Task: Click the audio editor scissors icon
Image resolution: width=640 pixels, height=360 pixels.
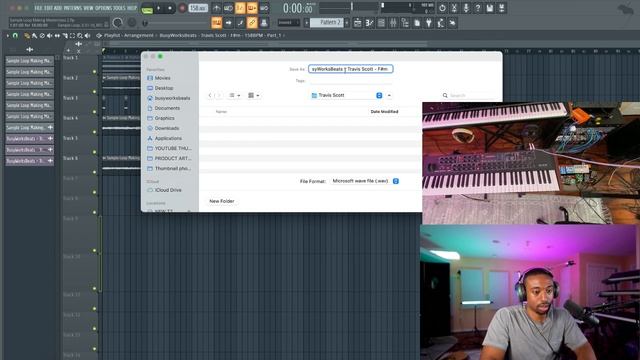Action: click(x=454, y=8)
